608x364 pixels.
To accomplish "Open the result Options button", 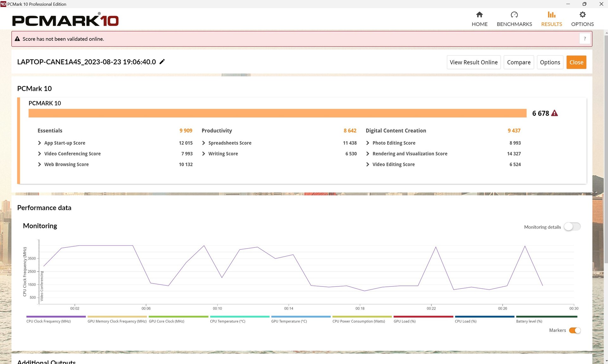I will coord(550,62).
